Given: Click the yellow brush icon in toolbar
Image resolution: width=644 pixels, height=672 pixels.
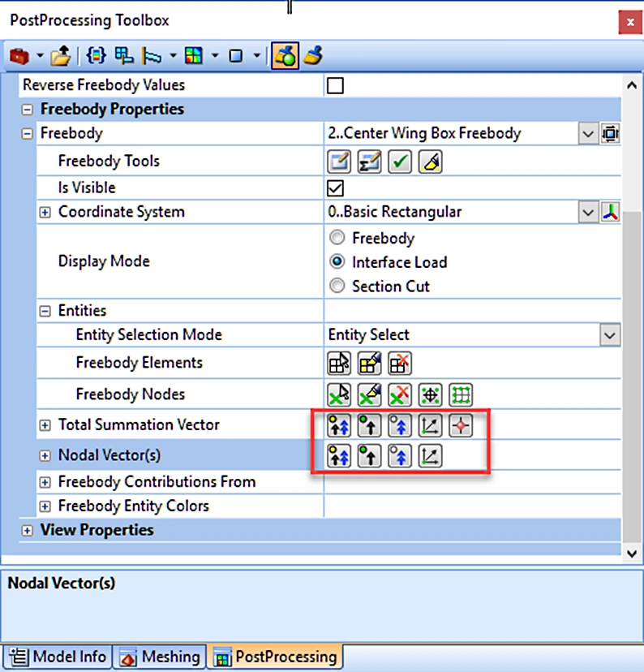Looking at the screenshot, I should tap(313, 56).
